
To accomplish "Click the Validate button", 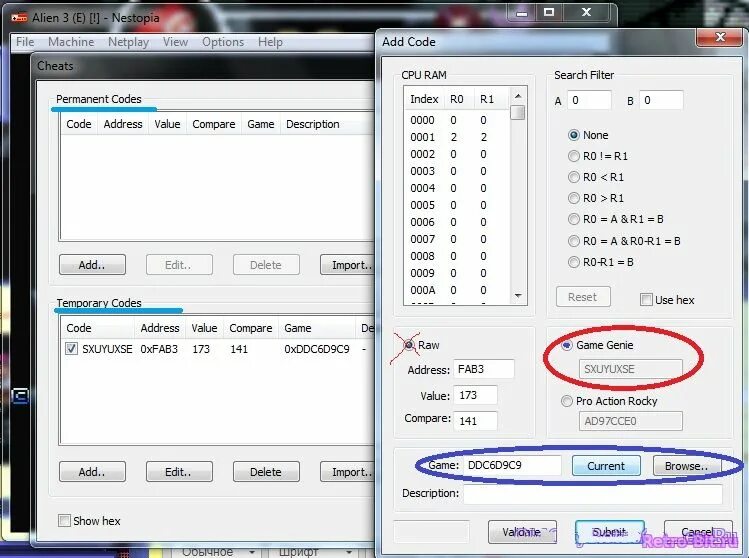I will tap(522, 532).
